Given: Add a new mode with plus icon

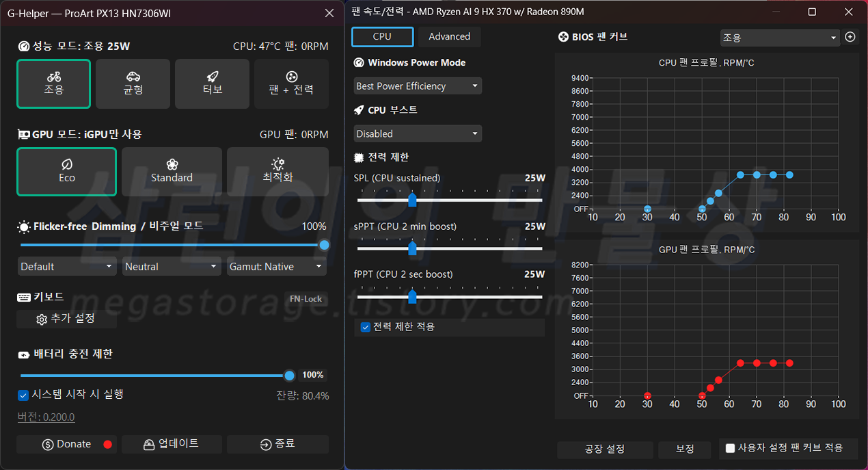Looking at the screenshot, I should pos(850,37).
